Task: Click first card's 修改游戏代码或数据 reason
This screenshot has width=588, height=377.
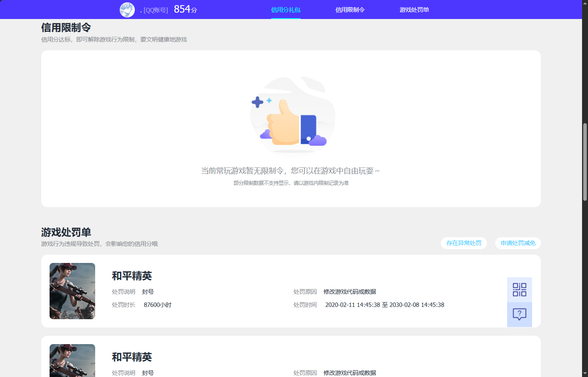Action: 350,292
